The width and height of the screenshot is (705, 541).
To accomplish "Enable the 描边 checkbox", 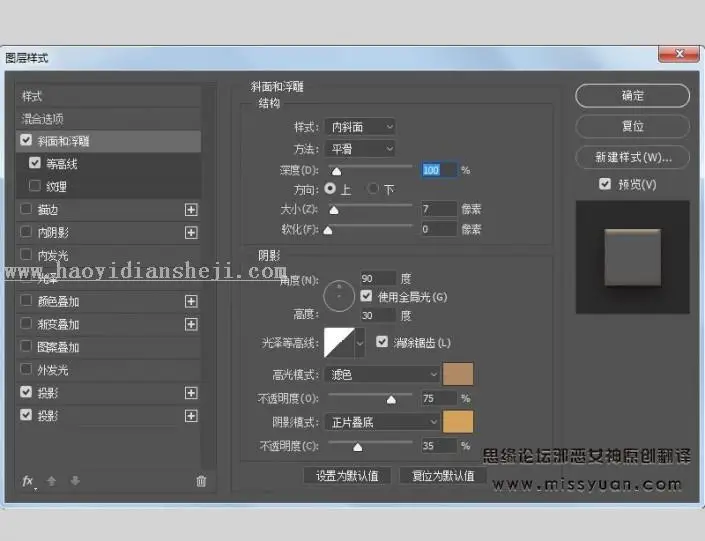I will tap(26, 209).
